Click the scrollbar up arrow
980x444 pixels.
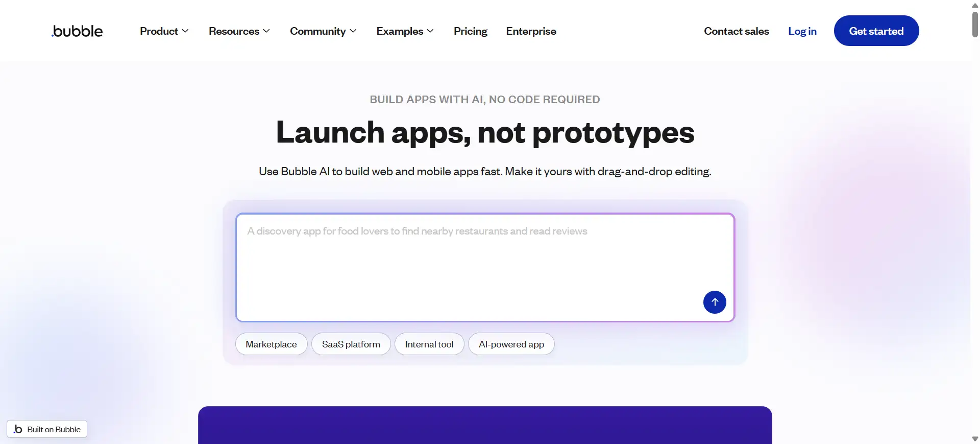coord(975,5)
